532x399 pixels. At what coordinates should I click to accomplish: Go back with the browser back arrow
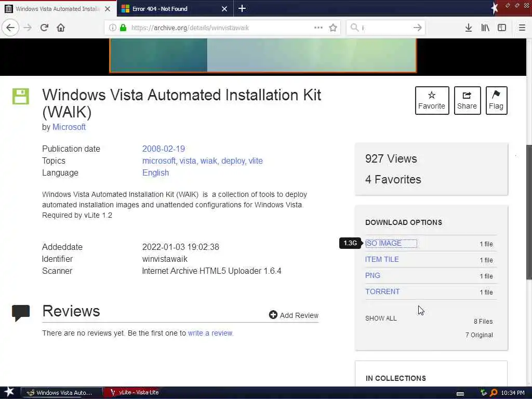[x=10, y=28]
